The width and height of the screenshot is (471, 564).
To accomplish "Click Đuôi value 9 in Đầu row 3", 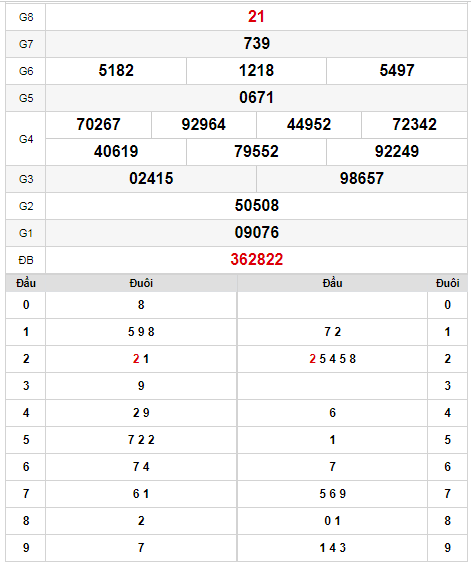I will coord(141,386).
